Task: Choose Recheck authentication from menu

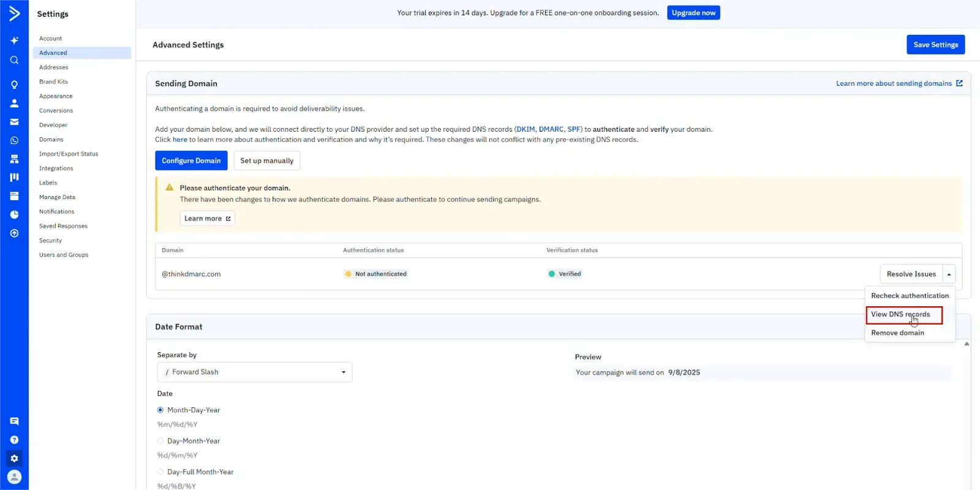Action: (910, 295)
